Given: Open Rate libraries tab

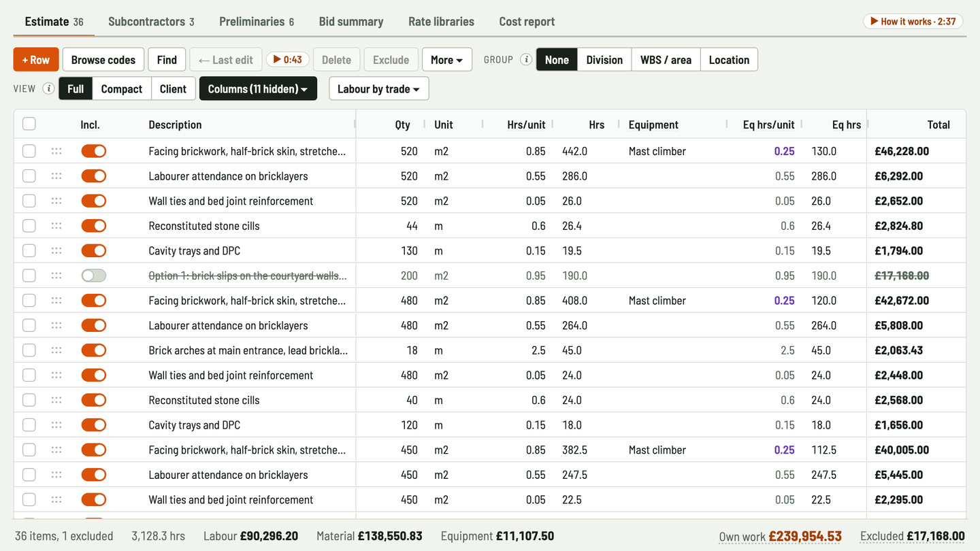Looking at the screenshot, I should (441, 21).
